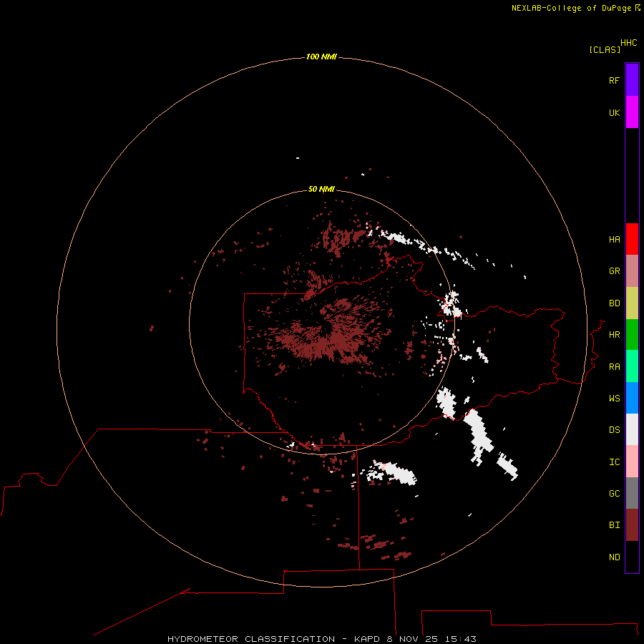Click the DS legend label

coord(614,430)
